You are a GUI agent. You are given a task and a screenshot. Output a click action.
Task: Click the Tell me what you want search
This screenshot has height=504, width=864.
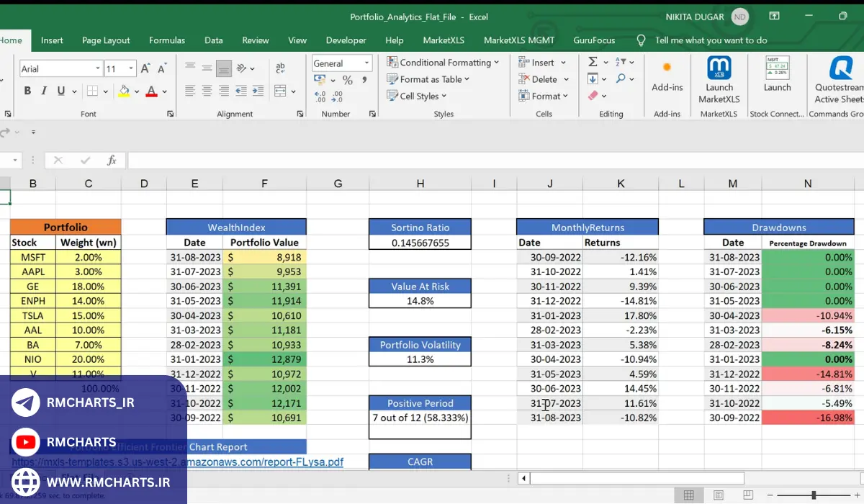[x=711, y=40]
